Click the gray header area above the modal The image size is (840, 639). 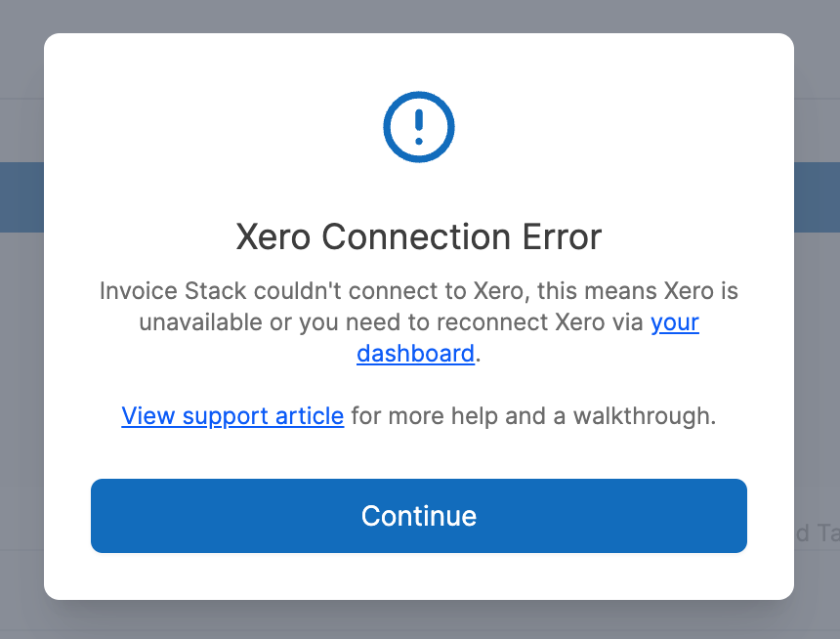coord(420,15)
